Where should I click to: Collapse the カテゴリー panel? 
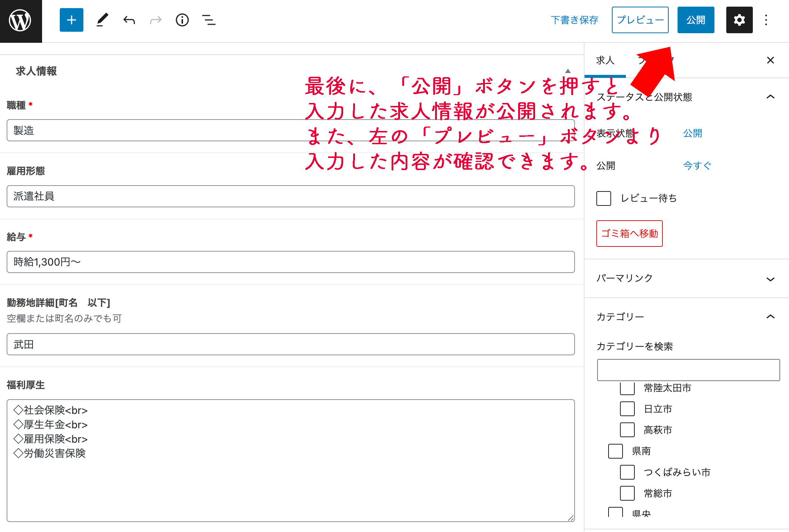click(770, 317)
